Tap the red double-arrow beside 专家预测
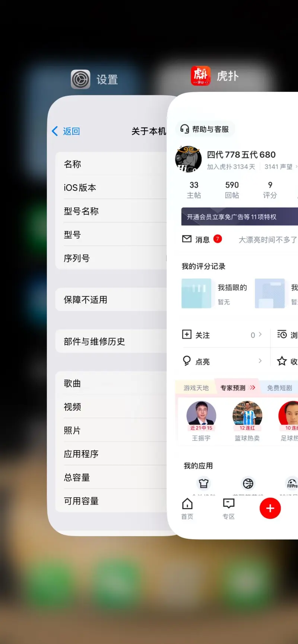This screenshot has height=644, width=298. [x=253, y=388]
